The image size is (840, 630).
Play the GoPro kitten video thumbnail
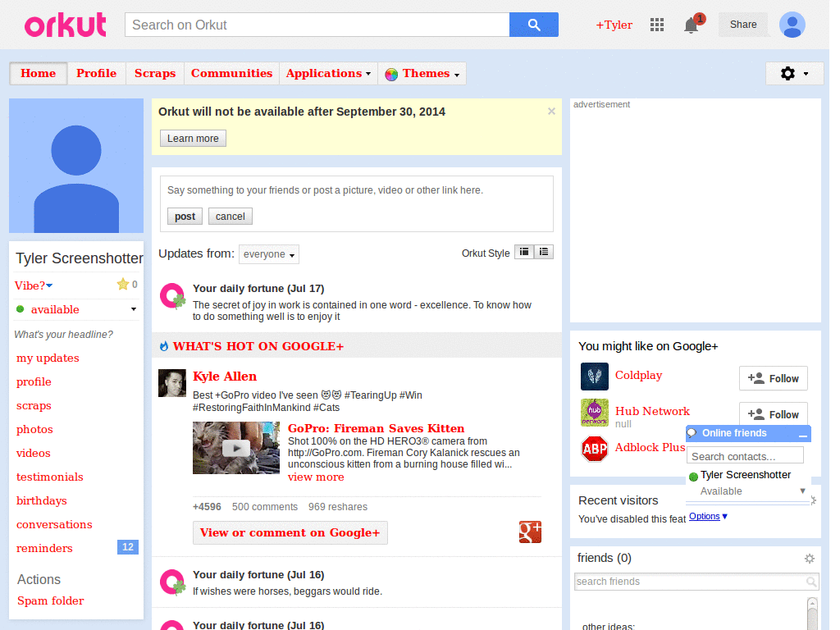click(x=235, y=448)
